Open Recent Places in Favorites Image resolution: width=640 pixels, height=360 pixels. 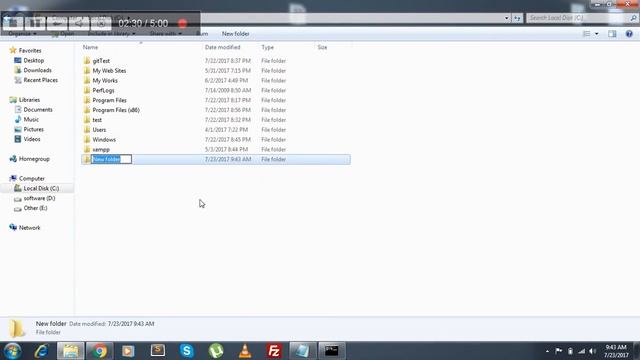point(40,80)
